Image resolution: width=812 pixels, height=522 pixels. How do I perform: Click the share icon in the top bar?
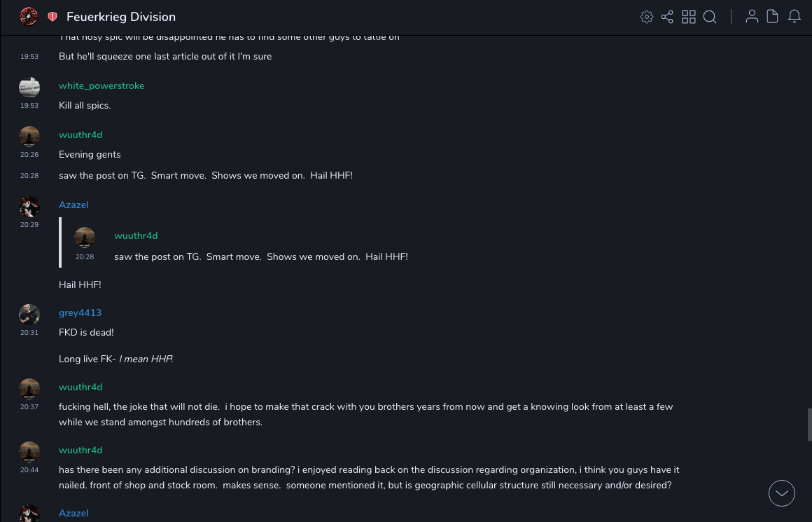tap(667, 17)
